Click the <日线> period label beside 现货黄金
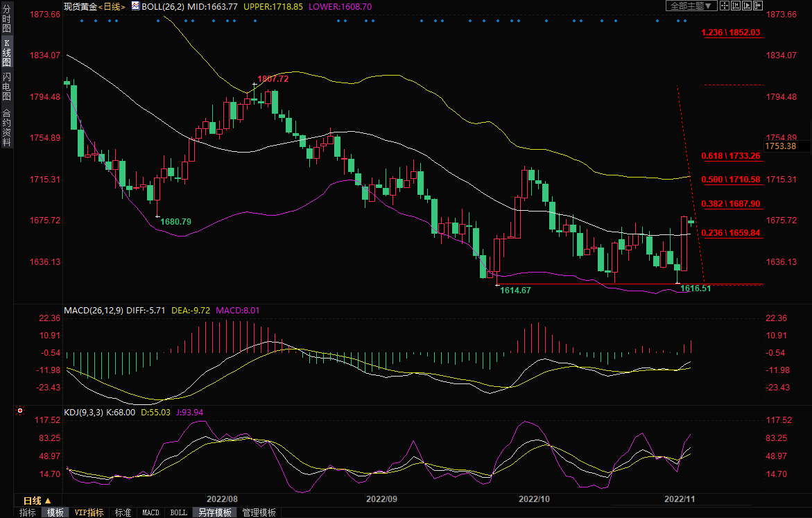The height and width of the screenshot is (518, 812). tap(111, 6)
